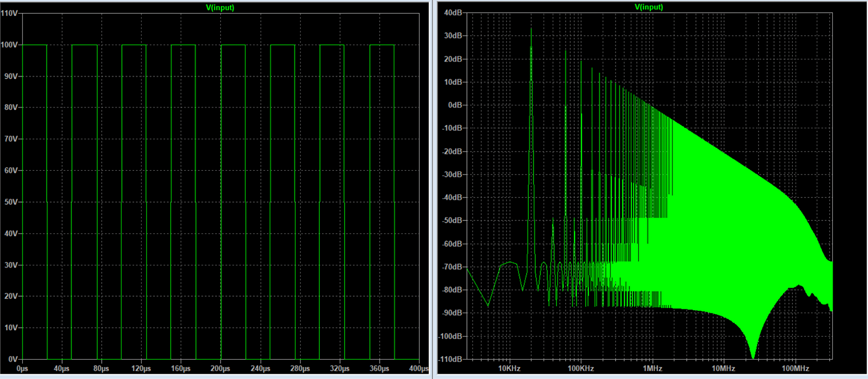Click the -40dB magnitude axis label
Viewport: 868px width, 379px height.
pos(452,197)
